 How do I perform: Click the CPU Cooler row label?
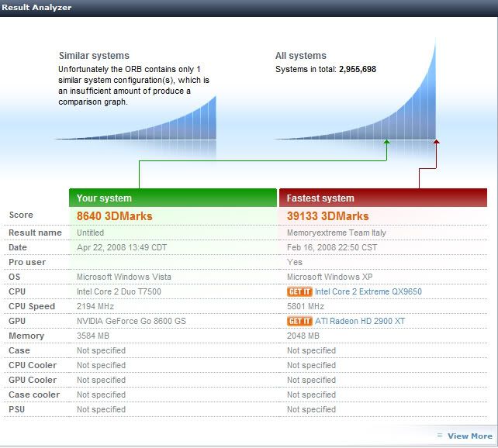[33, 365]
